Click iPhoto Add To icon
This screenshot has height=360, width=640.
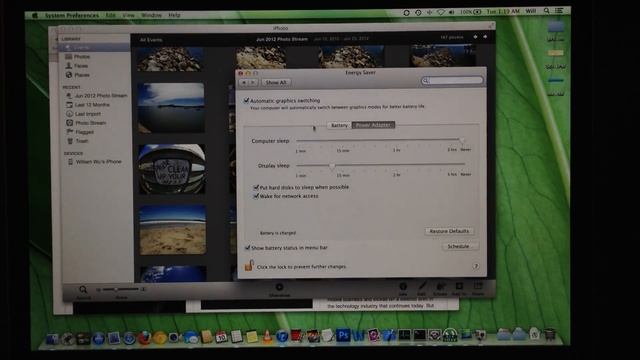pyautogui.click(x=459, y=286)
